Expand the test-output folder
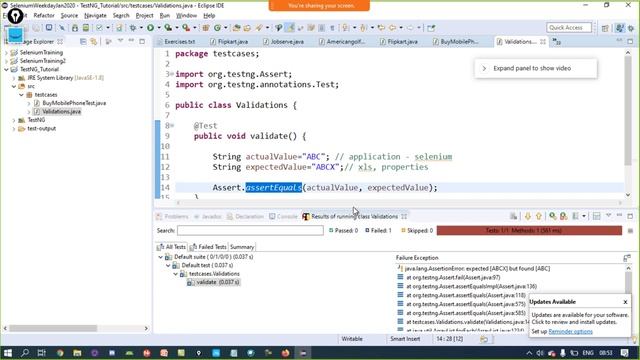Screen dimensions: 640x360 coord(14,129)
